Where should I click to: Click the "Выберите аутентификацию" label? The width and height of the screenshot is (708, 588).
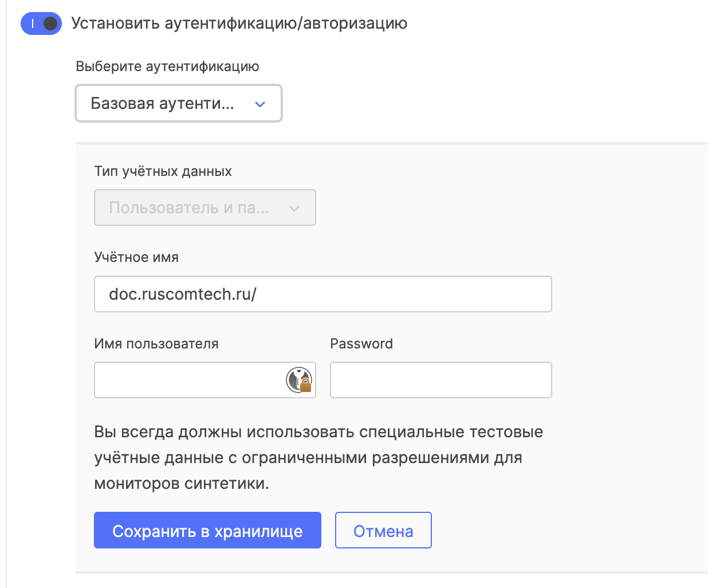(x=167, y=66)
